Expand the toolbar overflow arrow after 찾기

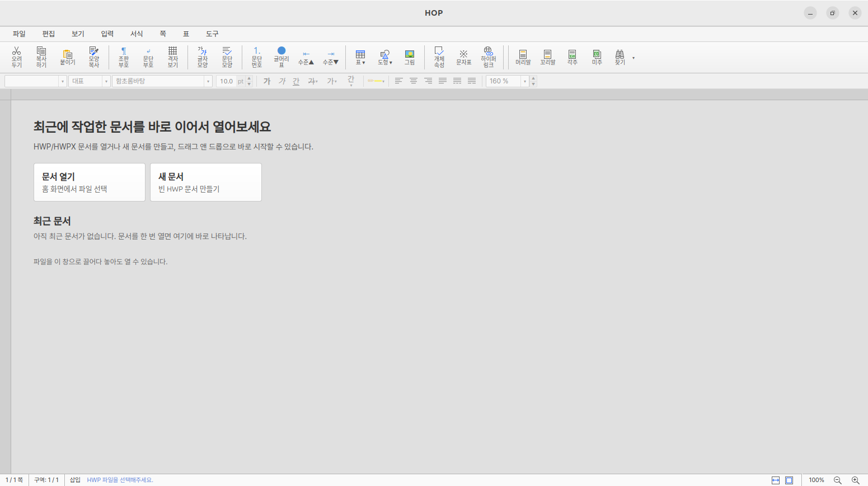click(634, 58)
